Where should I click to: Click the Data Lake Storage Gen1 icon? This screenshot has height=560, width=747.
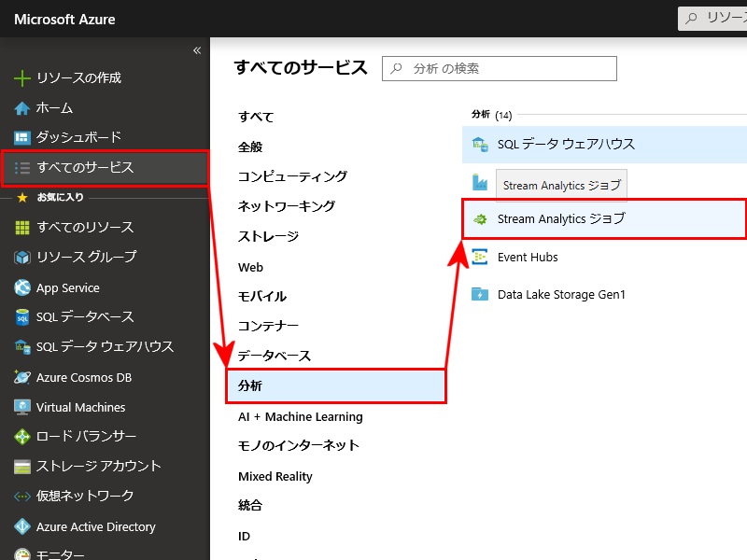481,294
